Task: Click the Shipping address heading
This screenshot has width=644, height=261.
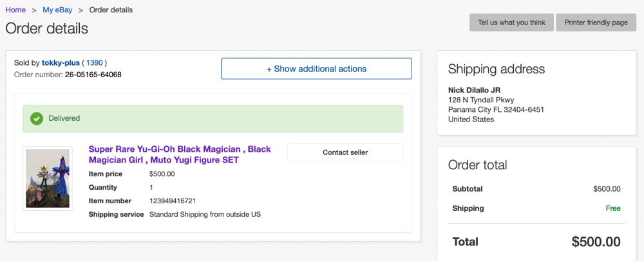Action: click(496, 69)
